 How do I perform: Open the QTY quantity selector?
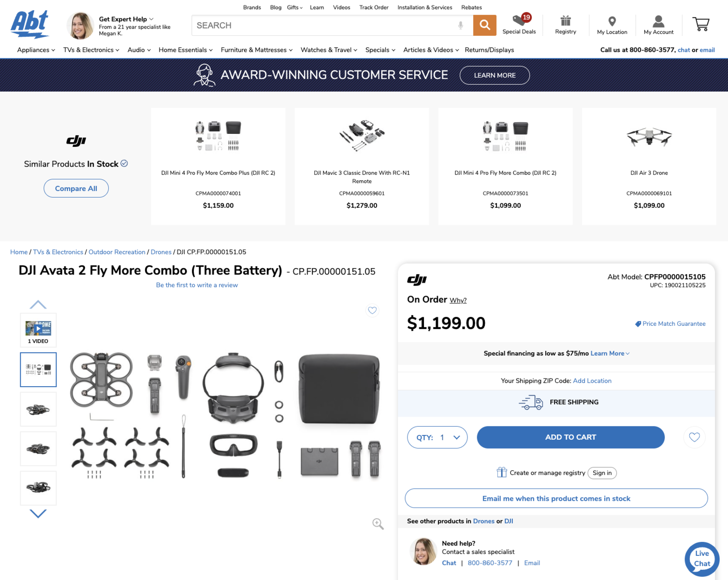[x=437, y=437]
